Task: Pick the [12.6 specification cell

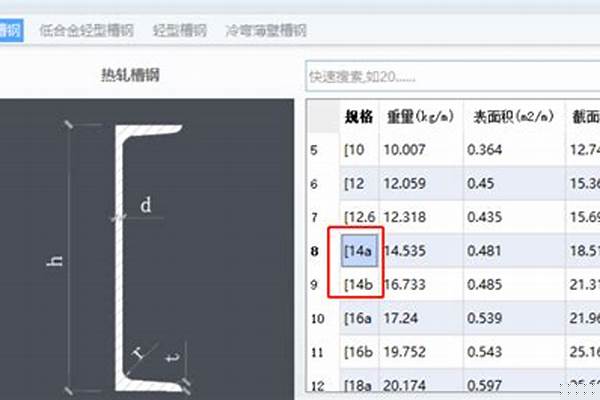Action: (x=358, y=217)
